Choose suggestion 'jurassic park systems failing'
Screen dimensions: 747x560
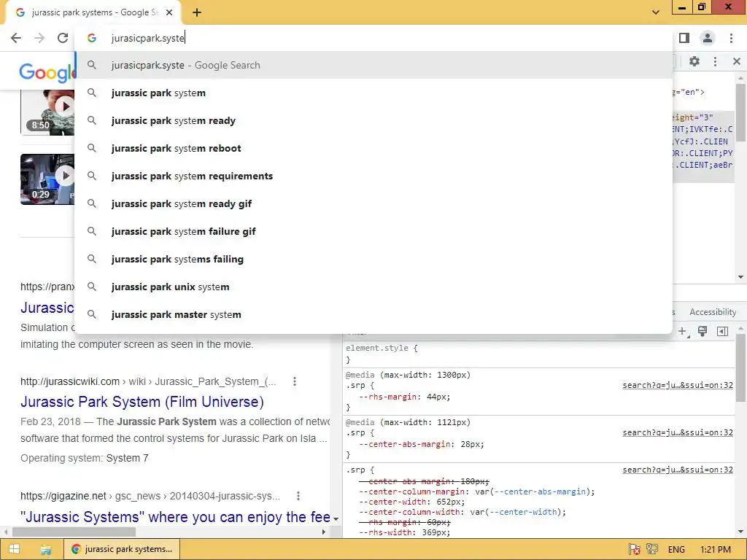pos(373,259)
